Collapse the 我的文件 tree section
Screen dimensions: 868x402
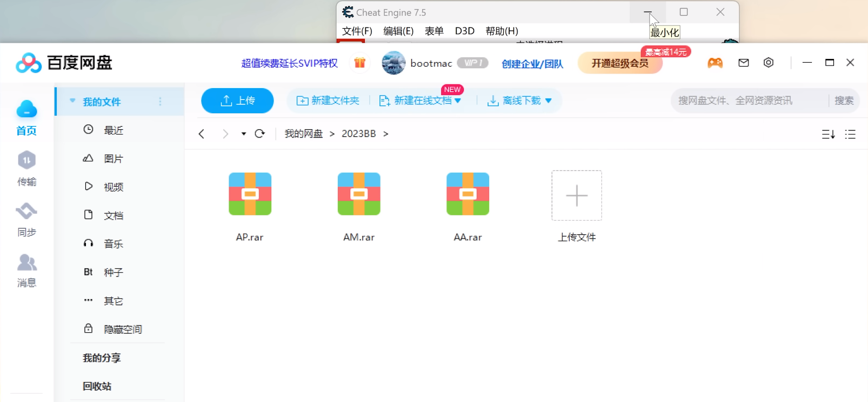(72, 101)
